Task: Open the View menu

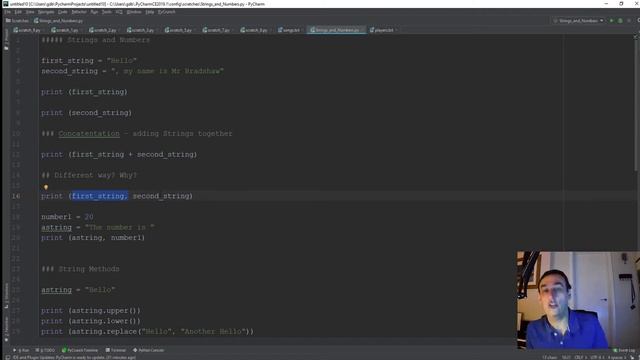Action: [30, 12]
